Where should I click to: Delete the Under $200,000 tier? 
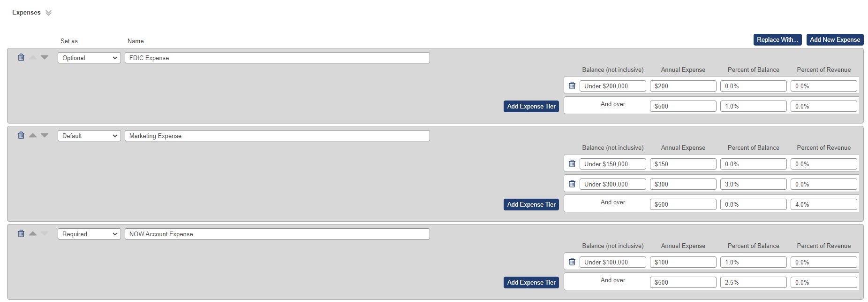pos(572,85)
